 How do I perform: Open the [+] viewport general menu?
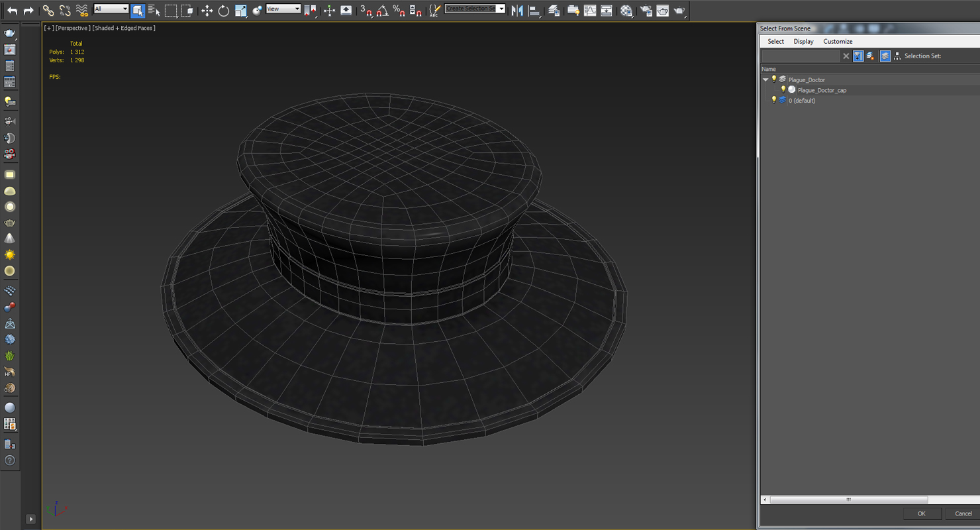pos(49,28)
